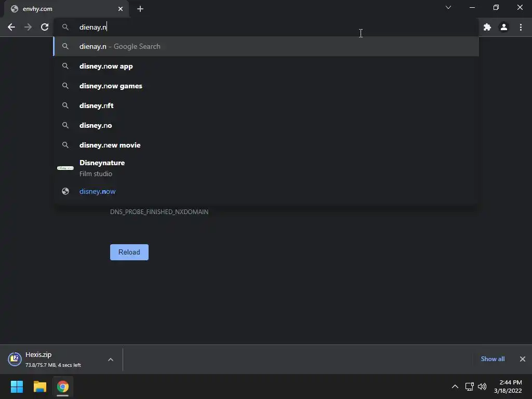Select 'dienay.n - Google Search' suggestion
The width and height of the screenshot is (532, 399).
(266, 46)
